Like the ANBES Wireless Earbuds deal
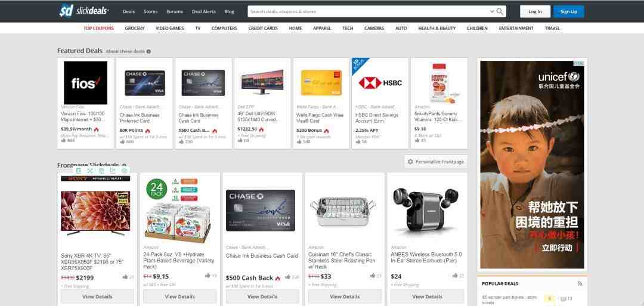 (454, 276)
